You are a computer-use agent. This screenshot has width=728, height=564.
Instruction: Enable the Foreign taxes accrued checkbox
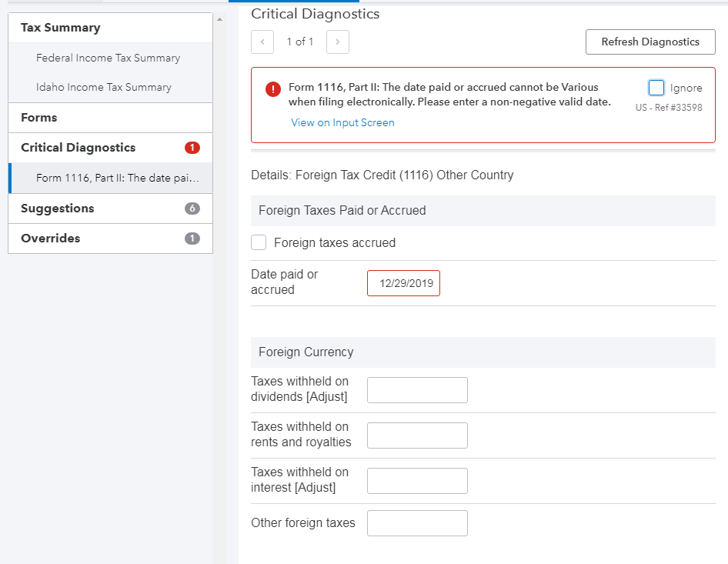[x=259, y=243]
